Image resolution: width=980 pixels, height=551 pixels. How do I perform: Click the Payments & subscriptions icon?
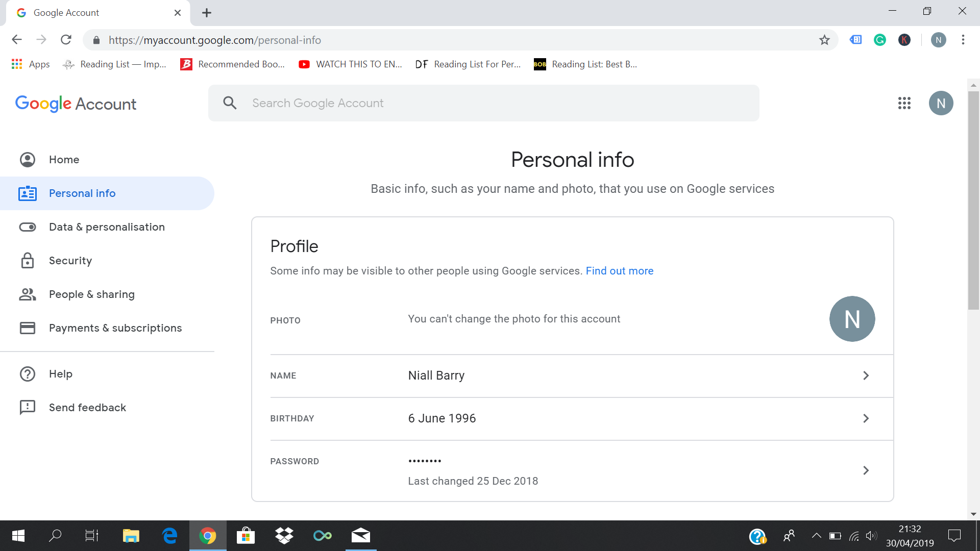click(27, 328)
